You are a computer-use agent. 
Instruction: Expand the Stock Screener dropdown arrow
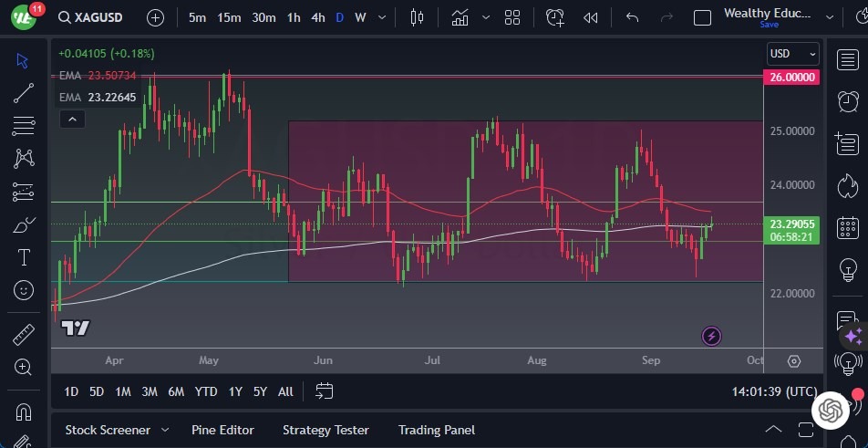[165, 430]
